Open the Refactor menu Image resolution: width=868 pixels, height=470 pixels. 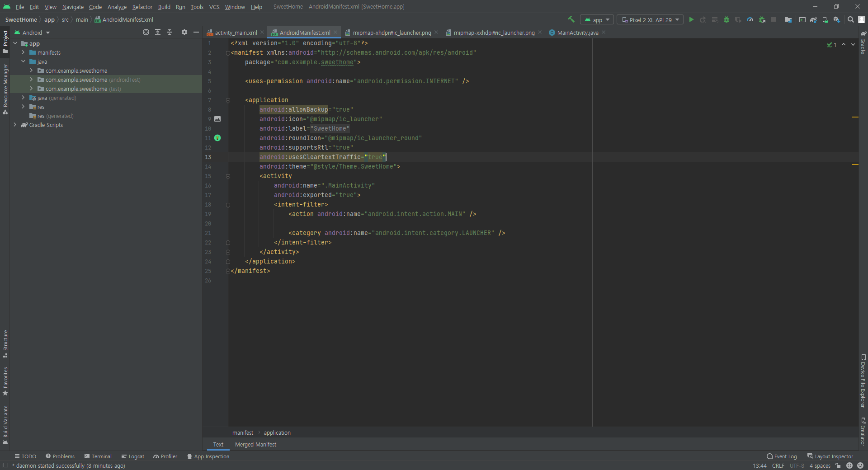(142, 7)
